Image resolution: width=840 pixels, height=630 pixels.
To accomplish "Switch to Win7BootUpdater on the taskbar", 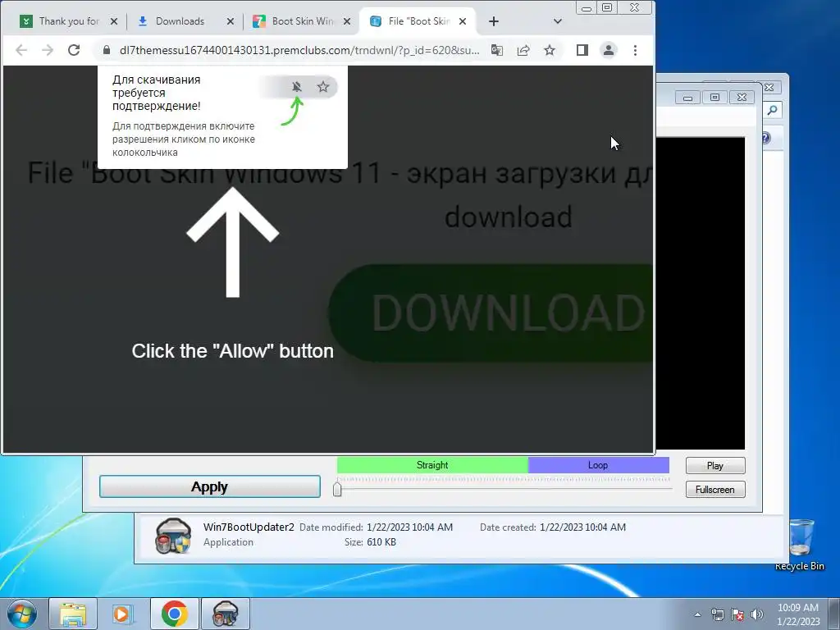I will (x=225, y=614).
